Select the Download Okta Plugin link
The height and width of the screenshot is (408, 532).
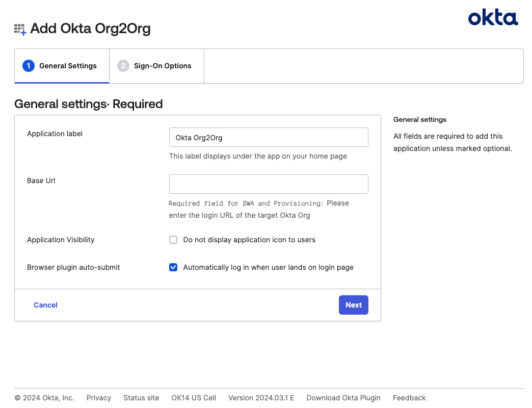(343, 398)
